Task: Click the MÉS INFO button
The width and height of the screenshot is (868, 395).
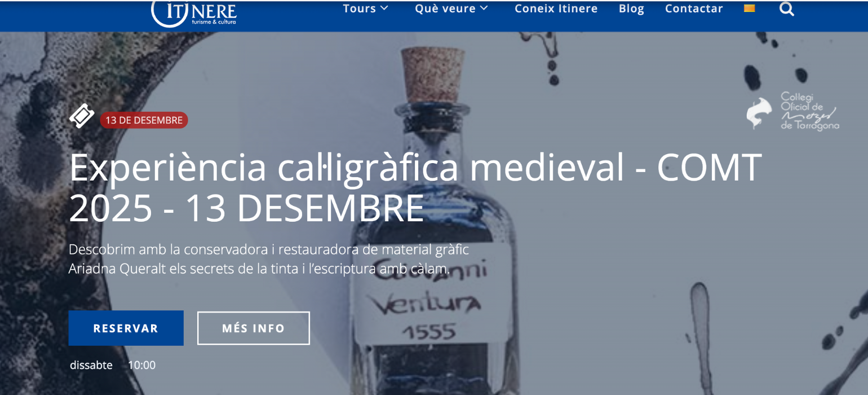Action: point(254,328)
